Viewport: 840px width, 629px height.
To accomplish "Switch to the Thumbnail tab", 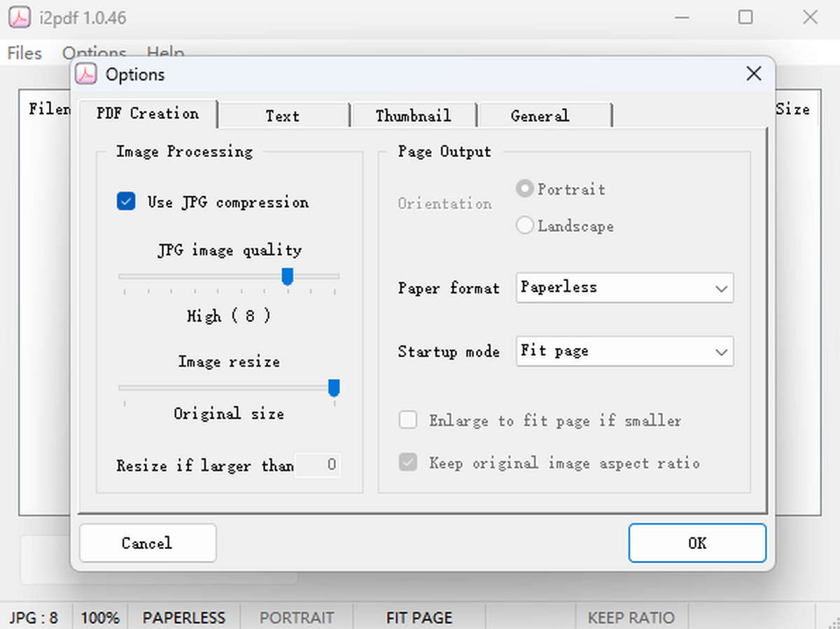I will [413, 115].
